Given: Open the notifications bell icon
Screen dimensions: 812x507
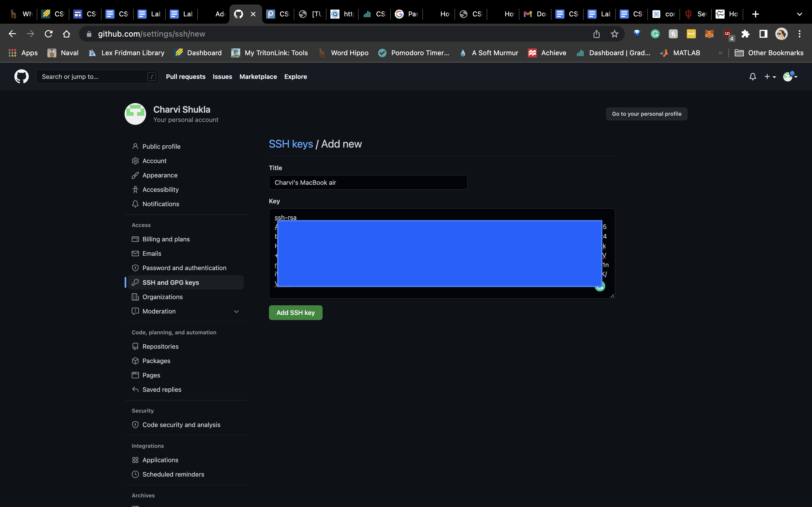Looking at the screenshot, I should click(x=753, y=77).
